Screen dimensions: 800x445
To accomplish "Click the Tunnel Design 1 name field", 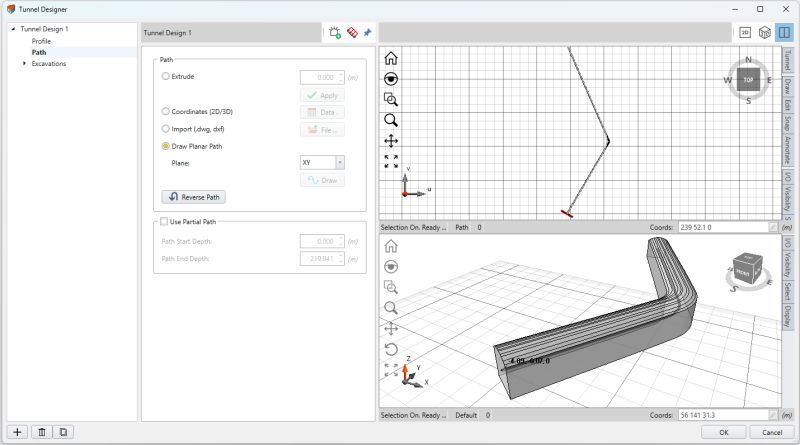I will coord(231,33).
